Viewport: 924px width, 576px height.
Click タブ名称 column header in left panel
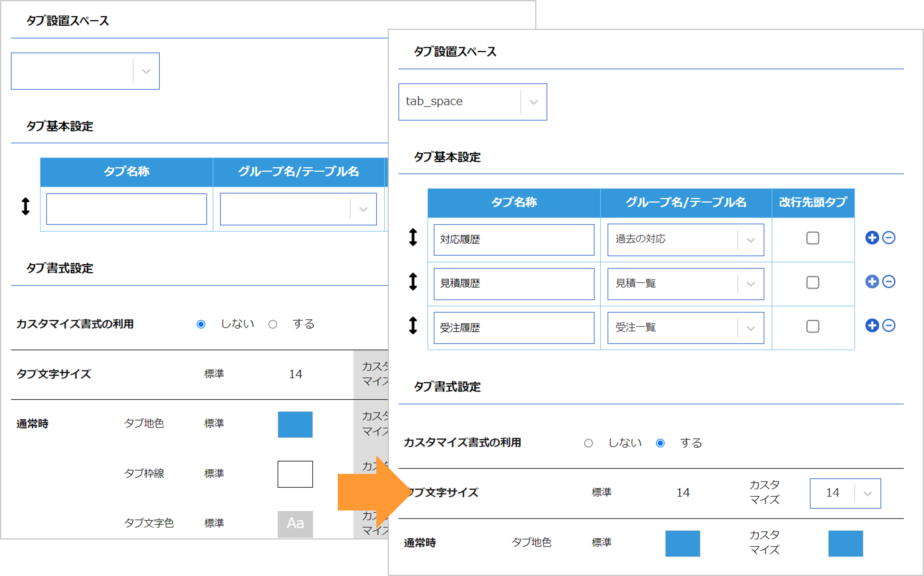click(x=126, y=172)
